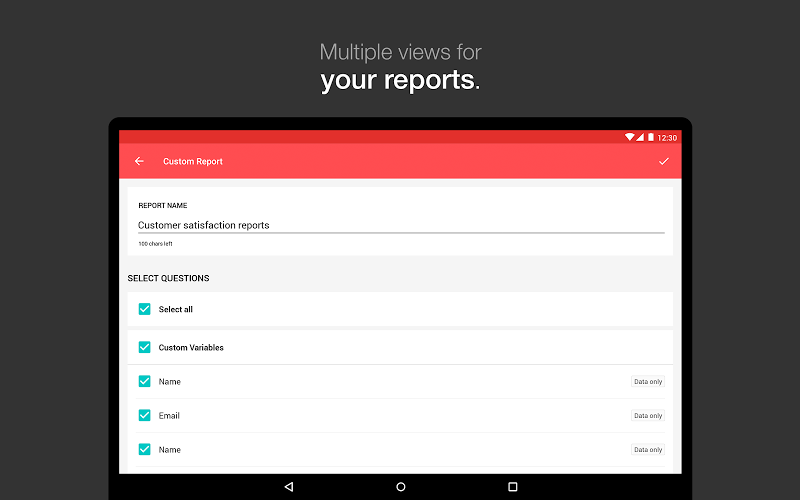
Task: Click the Select all label
Action: tap(176, 309)
